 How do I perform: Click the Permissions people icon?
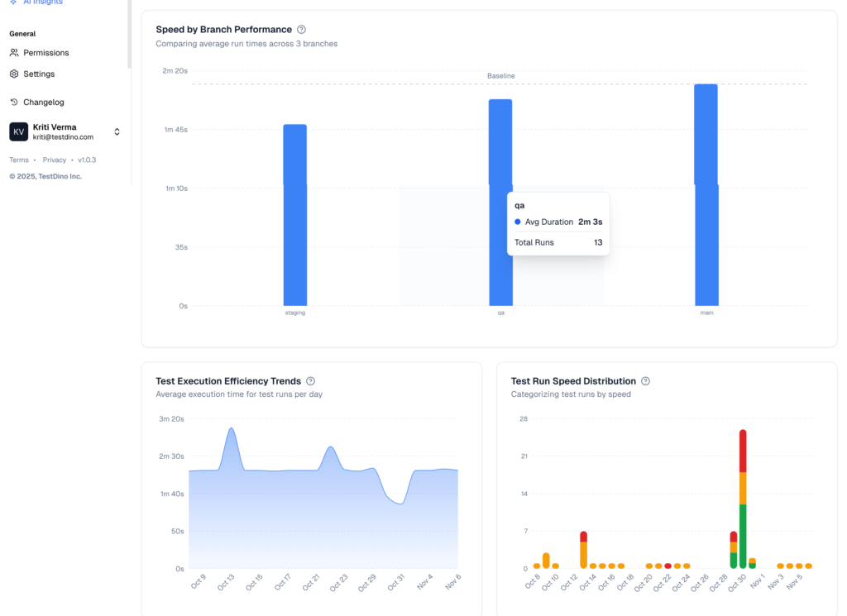tap(14, 53)
